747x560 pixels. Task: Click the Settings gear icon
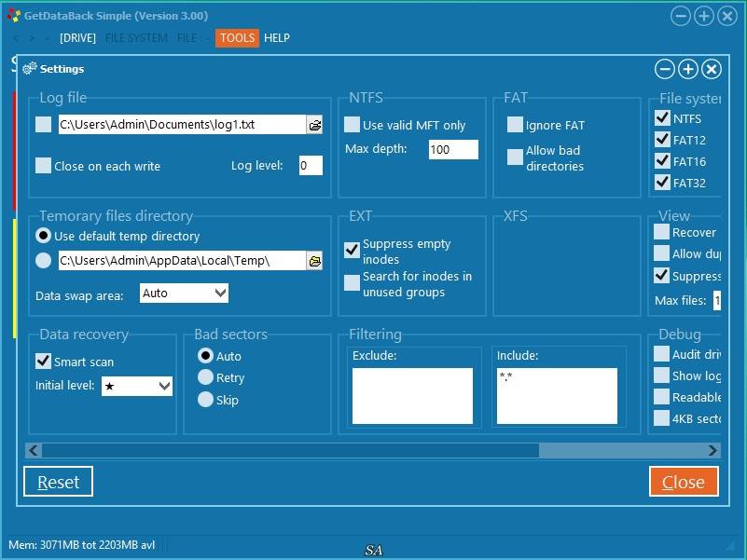click(30, 69)
